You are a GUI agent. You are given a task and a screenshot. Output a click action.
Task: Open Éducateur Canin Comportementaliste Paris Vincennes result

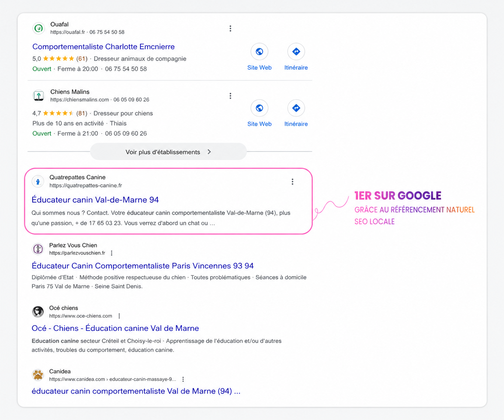[143, 266]
